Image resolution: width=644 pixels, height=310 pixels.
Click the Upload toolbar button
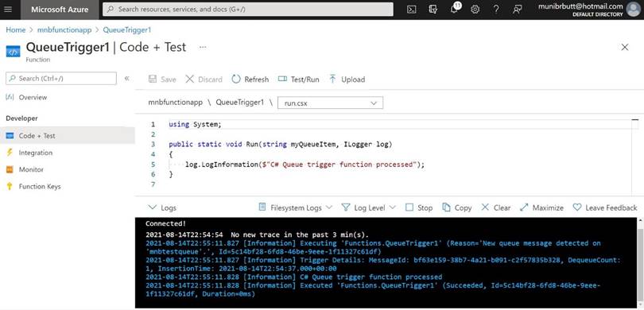click(x=347, y=79)
